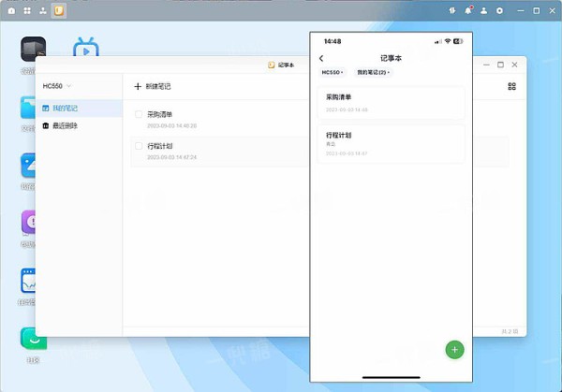Screen dimensions: 562x392
Task: Click the 2023-09-03 timestamp under 行程计划 in desktop window
Action: coord(172,157)
